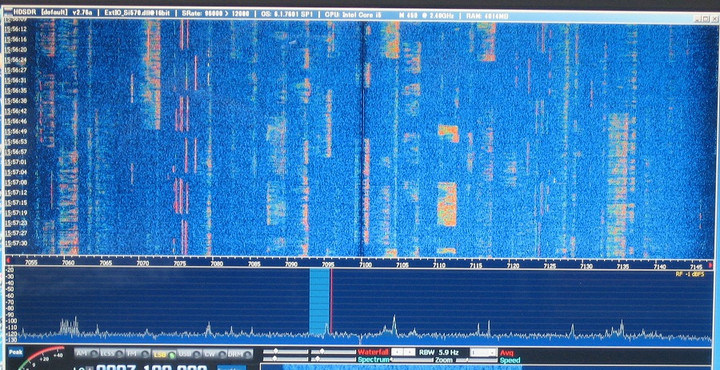Adjust the upper Waterfall contrast slider
This screenshot has width=720, height=370.
(x=286, y=352)
